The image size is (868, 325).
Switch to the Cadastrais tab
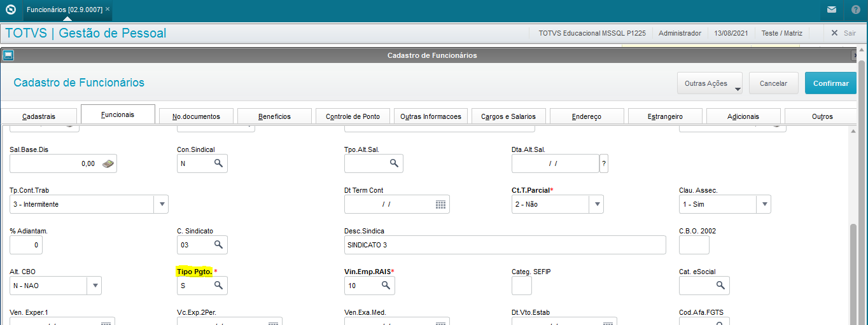coord(39,116)
